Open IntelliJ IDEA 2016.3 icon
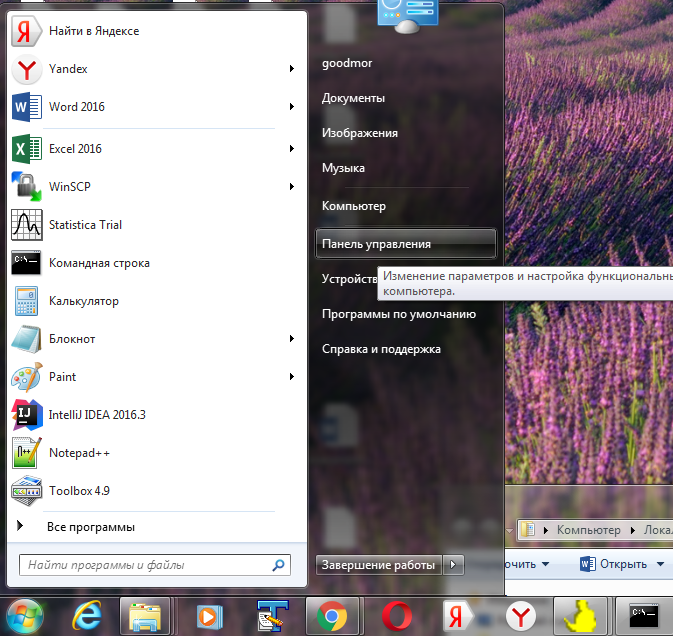673x636 pixels. pyautogui.click(x=26, y=414)
